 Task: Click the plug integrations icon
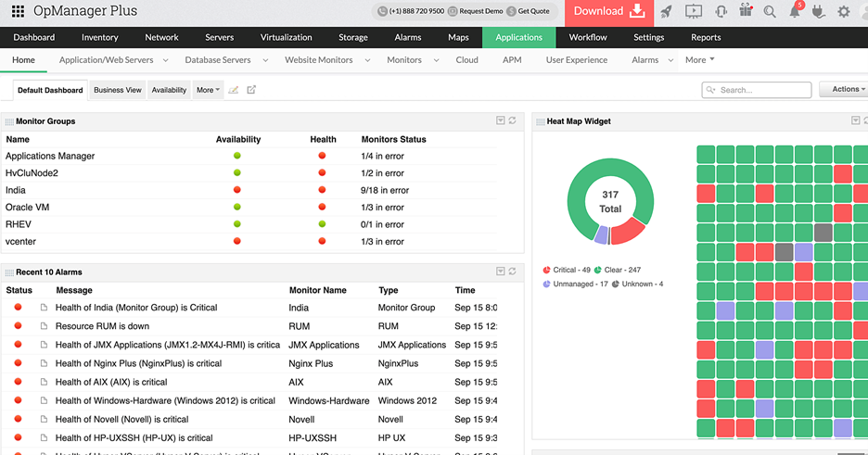pyautogui.click(x=819, y=12)
